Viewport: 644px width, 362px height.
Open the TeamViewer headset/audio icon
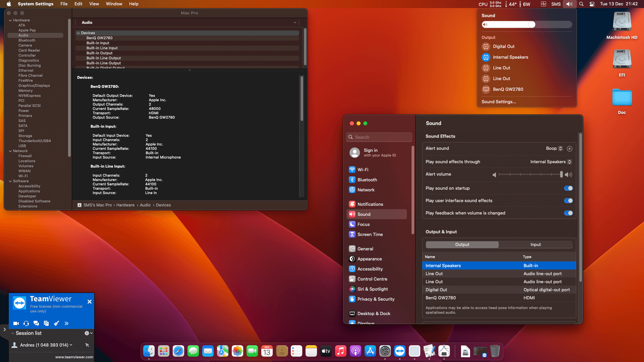click(26, 323)
